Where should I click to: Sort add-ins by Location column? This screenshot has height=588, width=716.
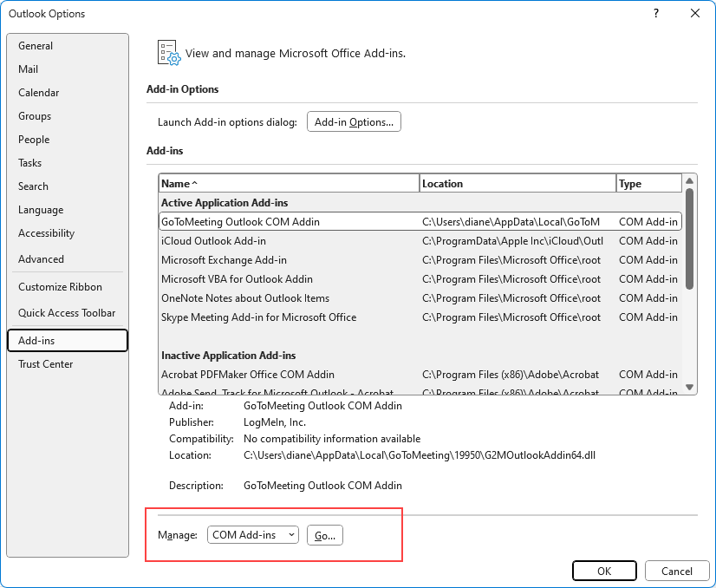point(517,184)
